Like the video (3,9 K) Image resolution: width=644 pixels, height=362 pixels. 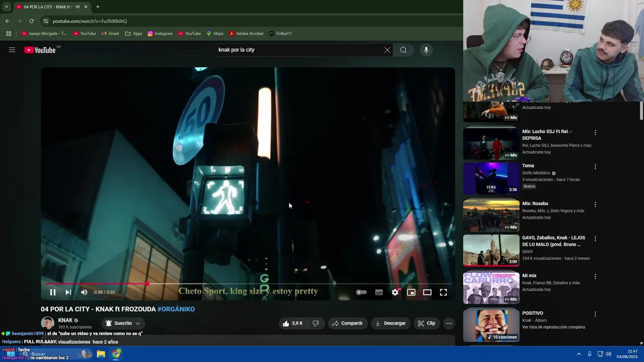(x=293, y=323)
